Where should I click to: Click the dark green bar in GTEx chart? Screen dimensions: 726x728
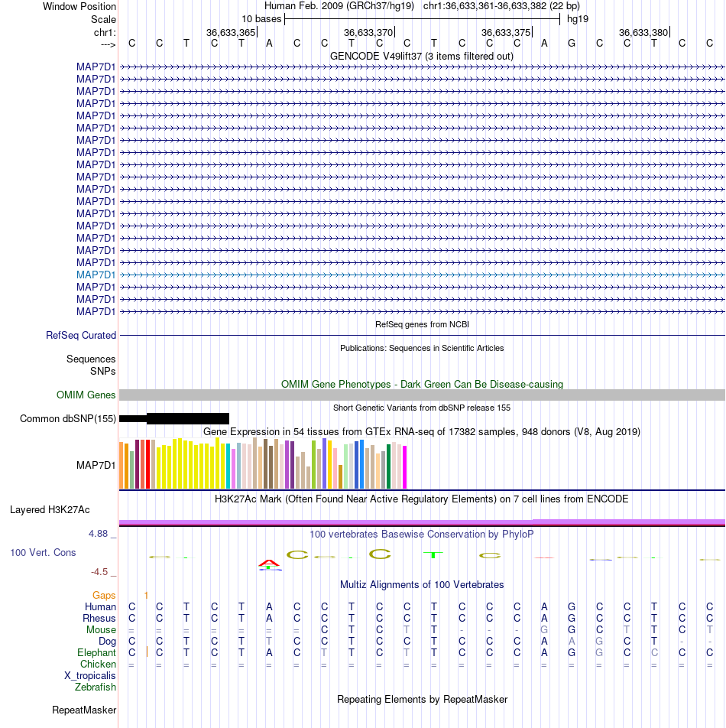[x=389, y=466]
